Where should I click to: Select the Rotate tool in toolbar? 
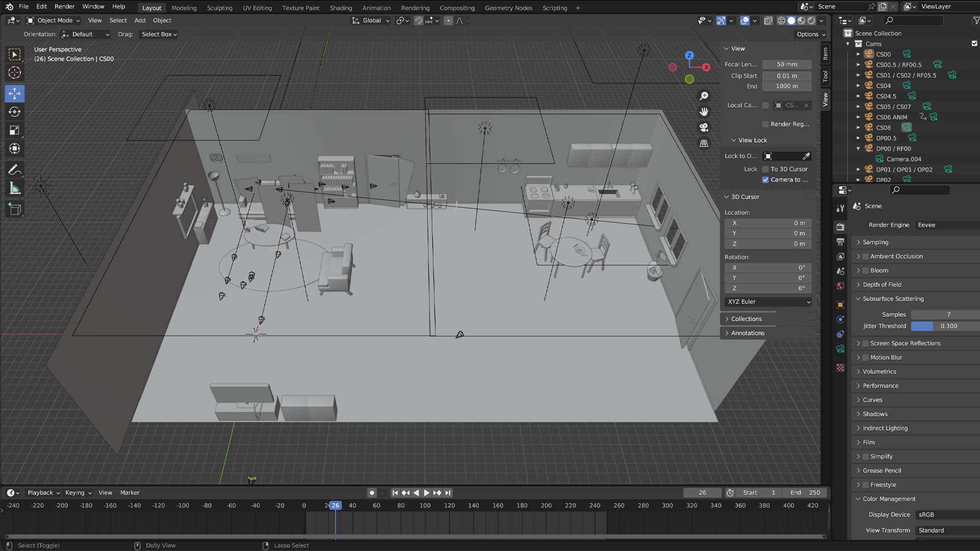[14, 112]
